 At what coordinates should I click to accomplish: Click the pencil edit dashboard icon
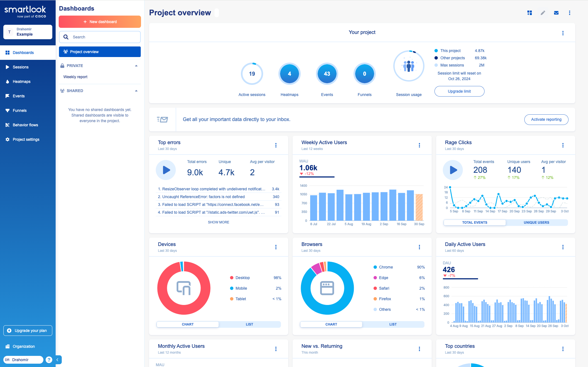(x=543, y=13)
